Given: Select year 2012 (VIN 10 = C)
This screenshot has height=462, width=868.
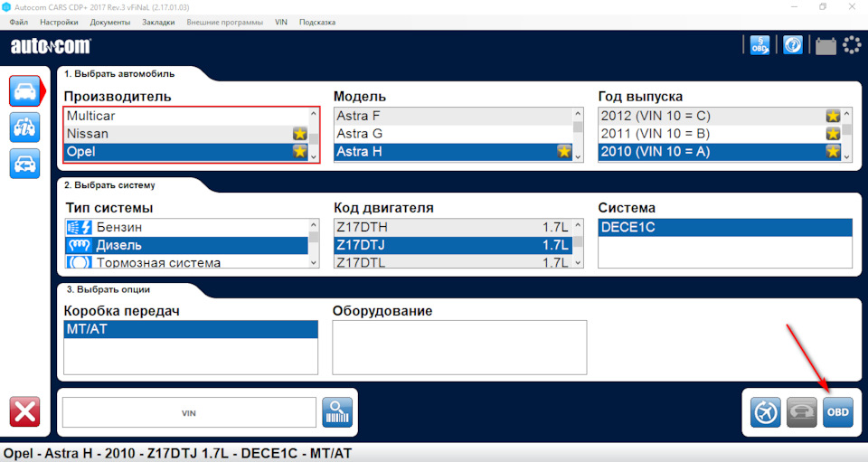Looking at the screenshot, I should (720, 116).
